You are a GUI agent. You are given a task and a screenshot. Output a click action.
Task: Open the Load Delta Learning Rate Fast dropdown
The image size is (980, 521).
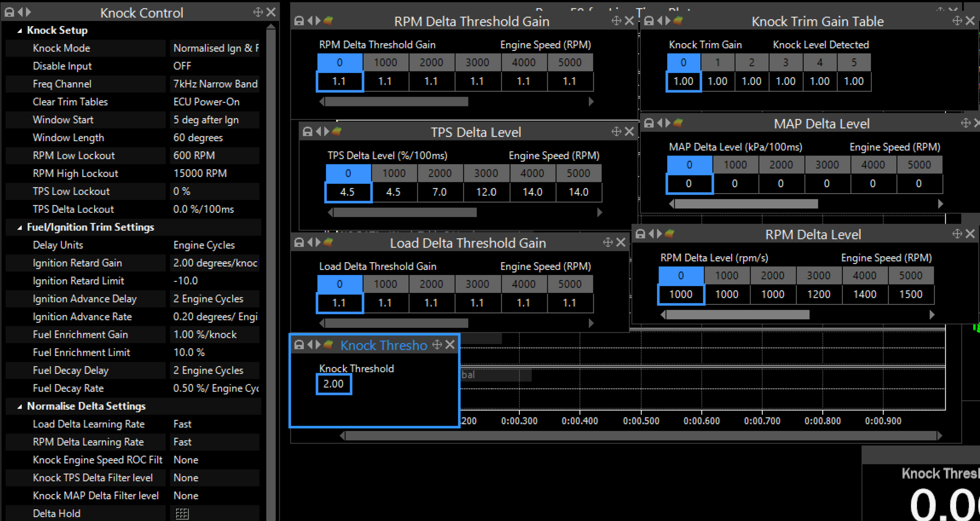pos(214,424)
